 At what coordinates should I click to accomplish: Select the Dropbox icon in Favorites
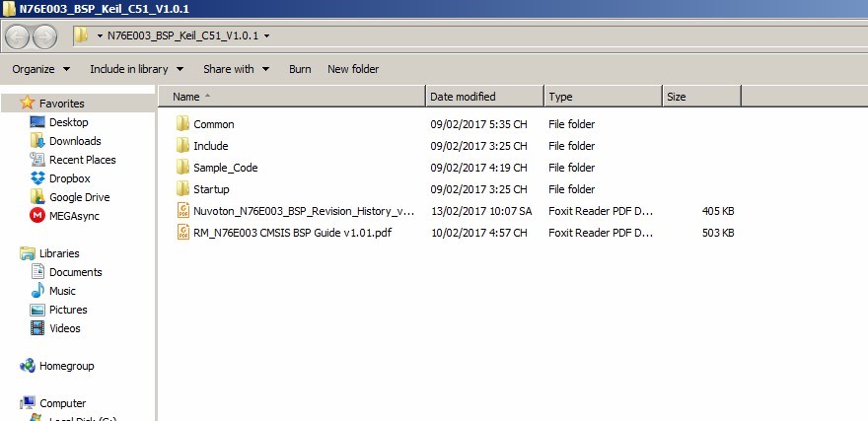tap(37, 178)
